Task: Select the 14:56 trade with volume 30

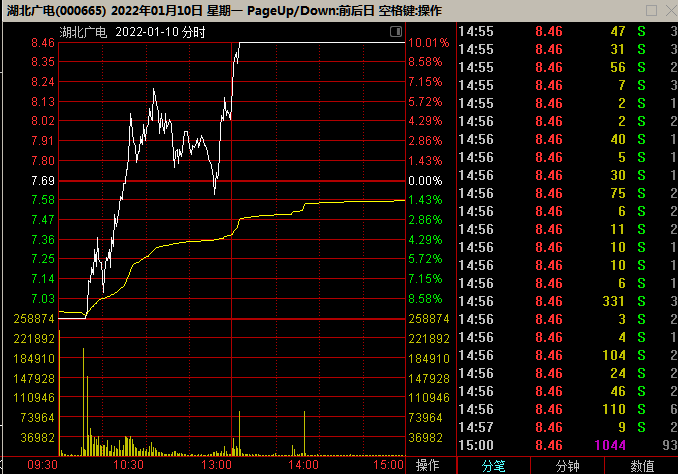Action: tap(567, 175)
